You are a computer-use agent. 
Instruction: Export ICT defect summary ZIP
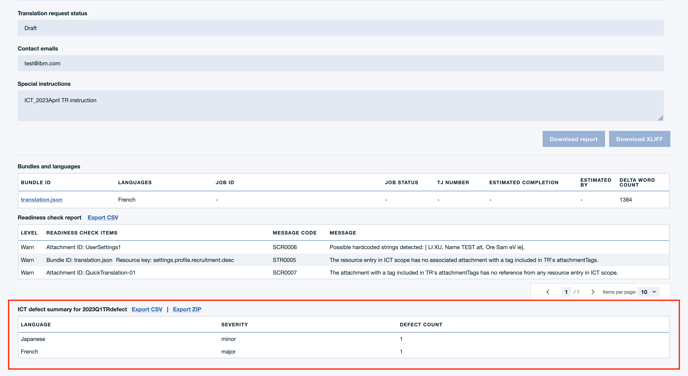click(187, 309)
